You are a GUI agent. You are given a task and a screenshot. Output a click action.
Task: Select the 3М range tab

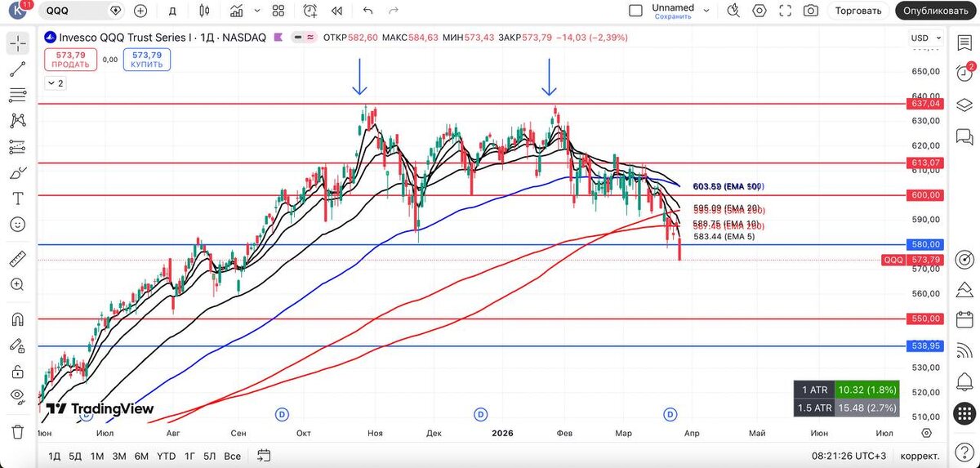119,455
